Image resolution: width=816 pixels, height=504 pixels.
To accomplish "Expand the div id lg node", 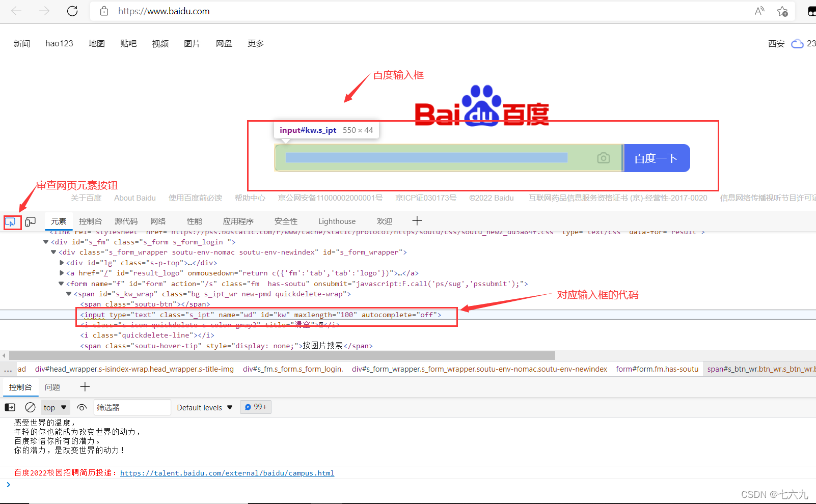I will tap(62, 263).
